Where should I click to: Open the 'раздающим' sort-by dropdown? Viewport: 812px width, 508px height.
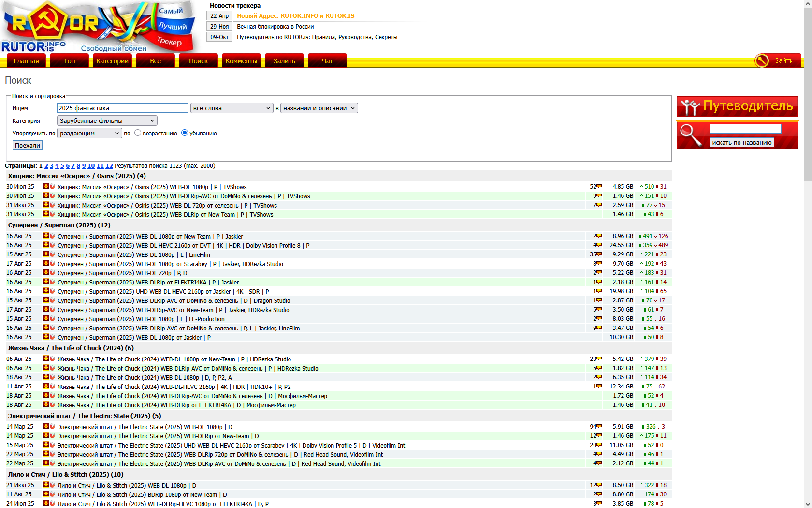coord(89,133)
